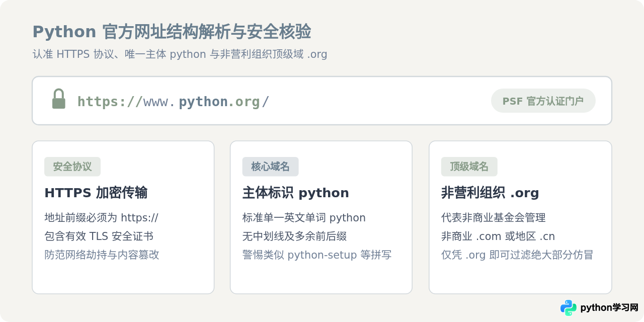Click the heading 主体标识 python
The height and width of the screenshot is (322, 644).
tap(296, 193)
